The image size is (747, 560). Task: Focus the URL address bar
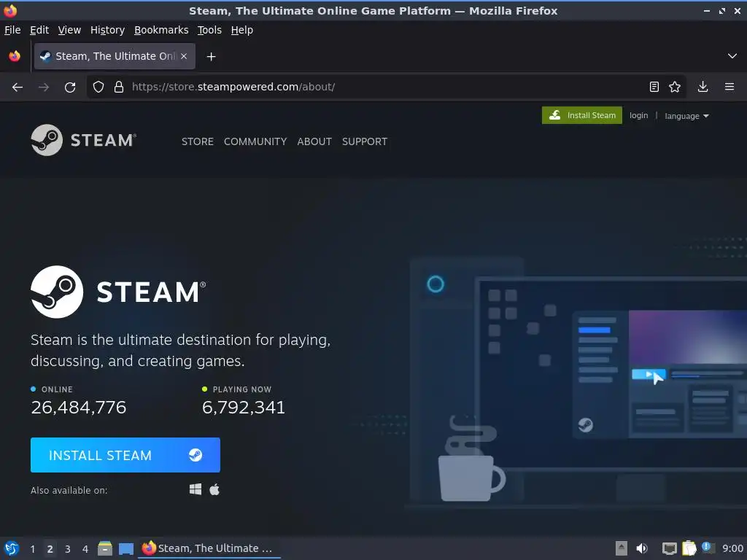tap(386, 87)
